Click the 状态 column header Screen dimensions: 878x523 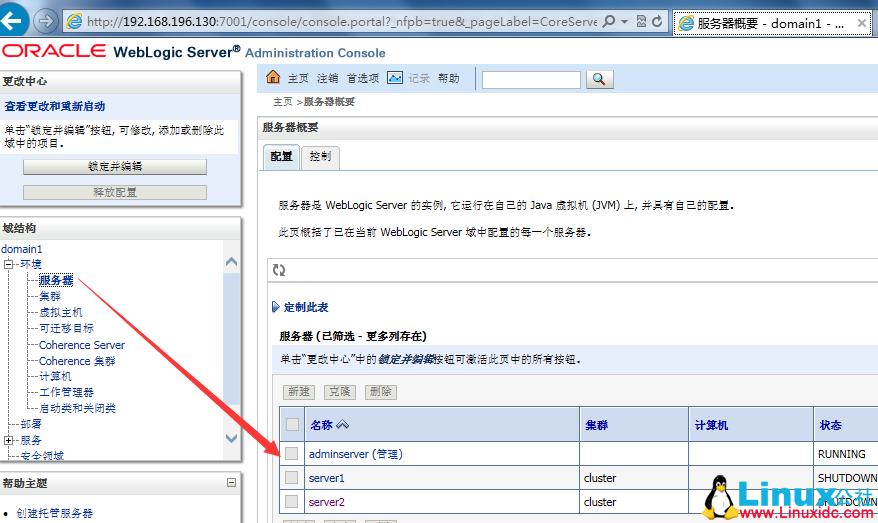(830, 425)
